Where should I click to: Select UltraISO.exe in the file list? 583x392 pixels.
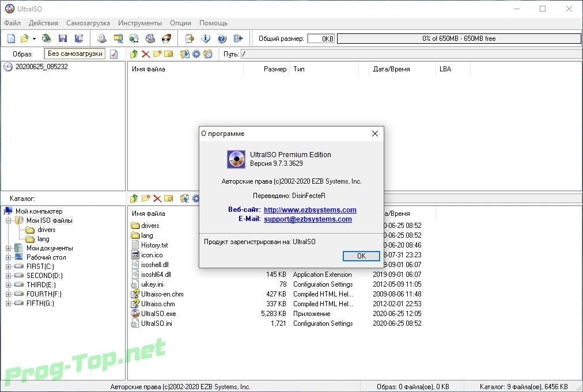(158, 314)
